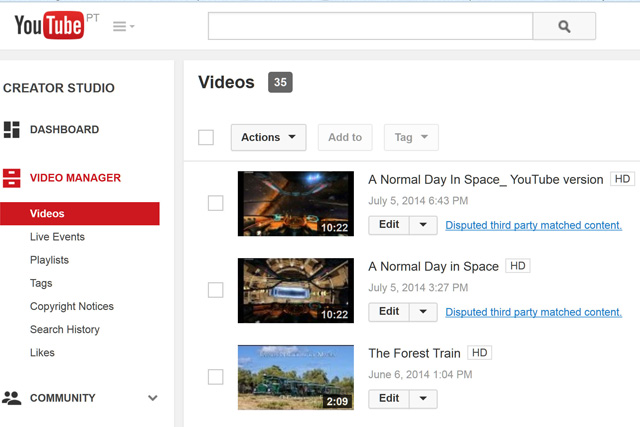Open title A Normal Day In Space_ YouTube version
Image resolution: width=640 pixels, height=427 pixels.
[486, 180]
